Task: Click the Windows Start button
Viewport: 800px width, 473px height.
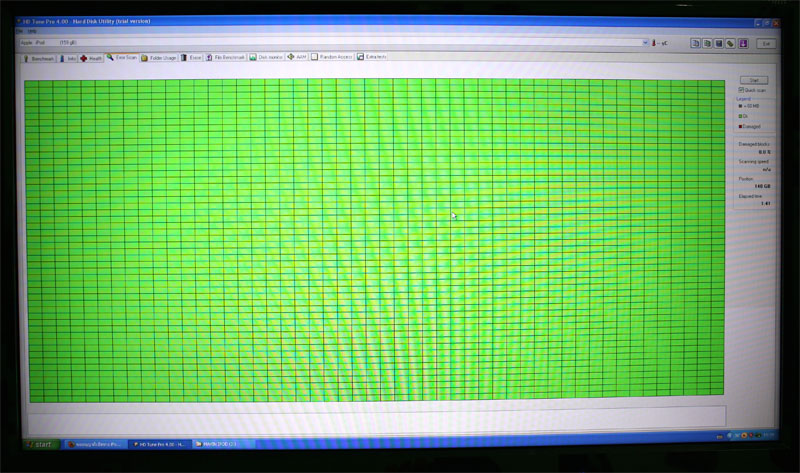Action: click(x=40, y=443)
